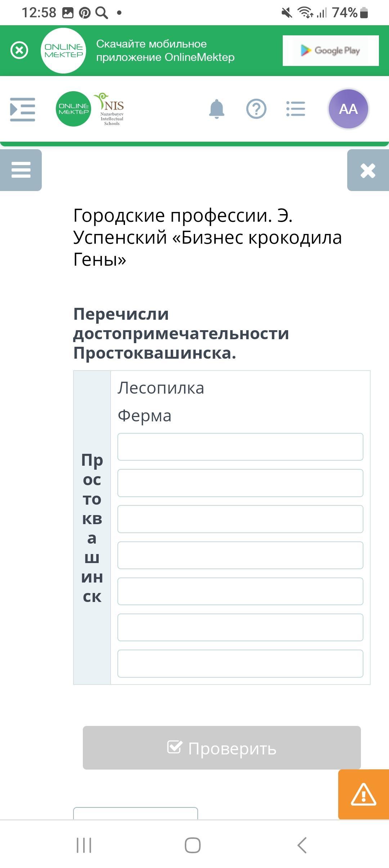Click the fourth empty answer field
This screenshot has width=389, height=868.
[240, 555]
